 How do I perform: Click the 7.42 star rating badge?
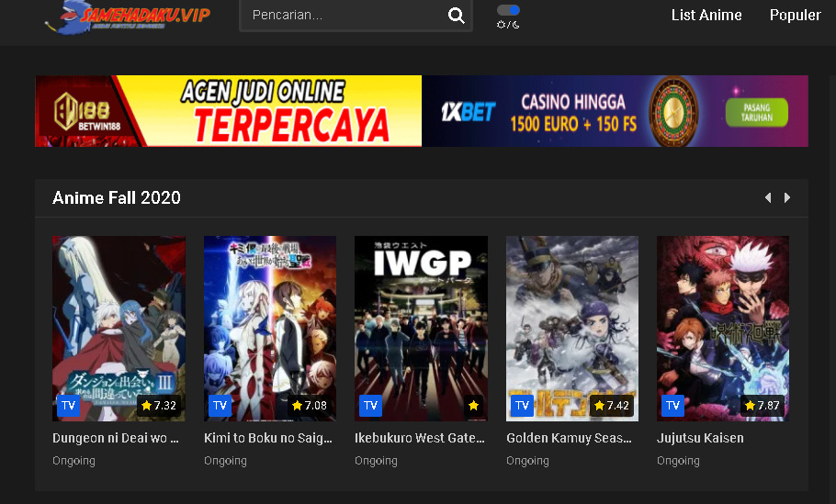[612, 406]
